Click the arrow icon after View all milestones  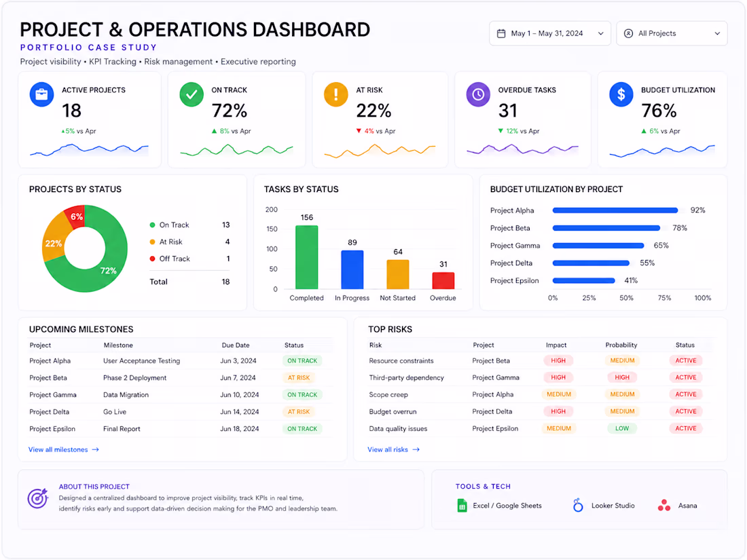click(95, 449)
